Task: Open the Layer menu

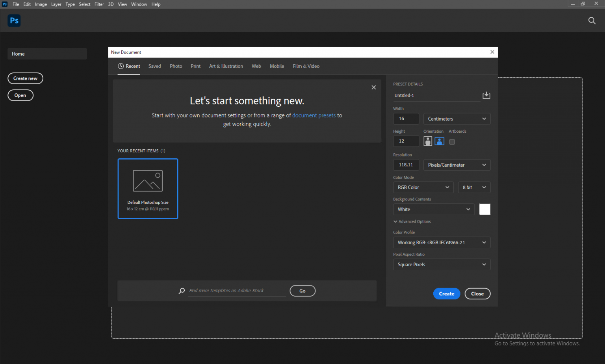Action: [56, 4]
